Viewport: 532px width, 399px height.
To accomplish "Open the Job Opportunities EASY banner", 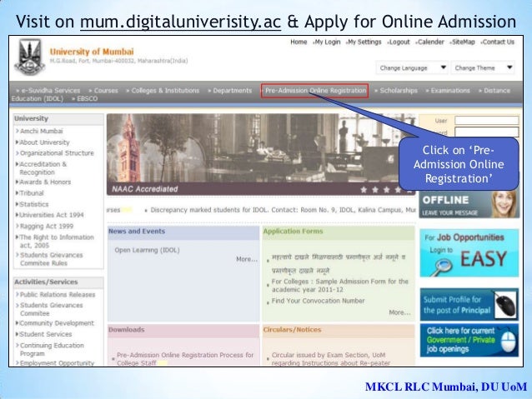I will (469, 253).
